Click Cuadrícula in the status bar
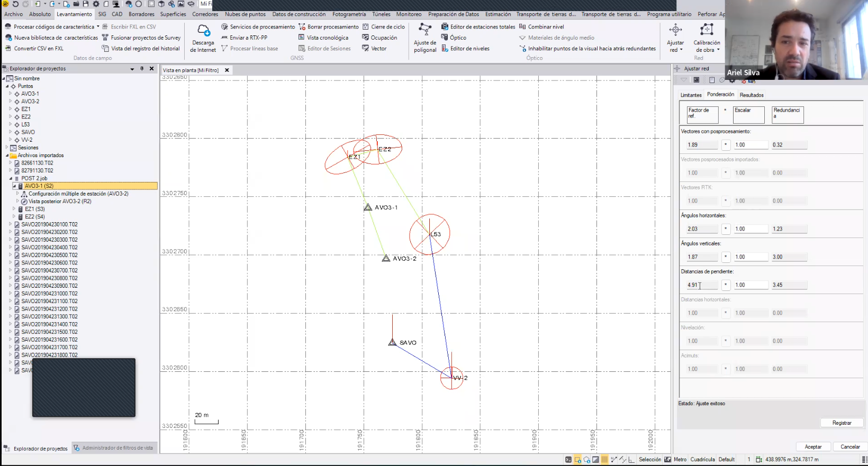The image size is (868, 466). tap(702, 460)
